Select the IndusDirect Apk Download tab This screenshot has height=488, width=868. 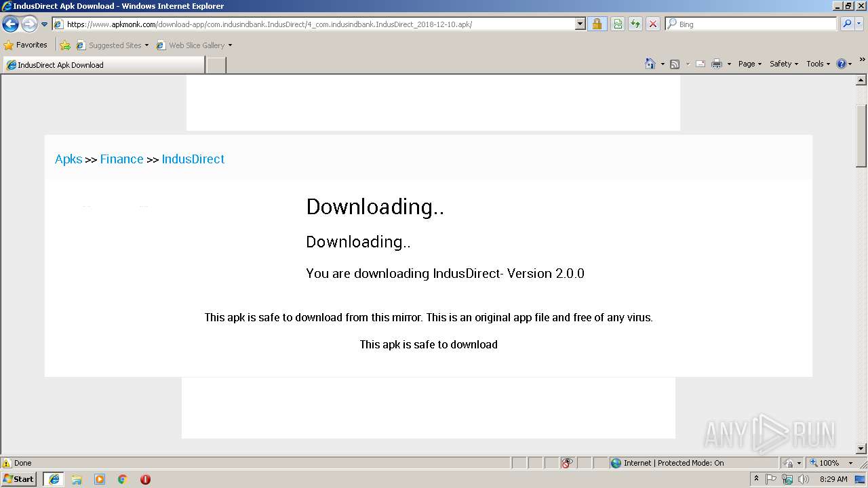coord(104,65)
